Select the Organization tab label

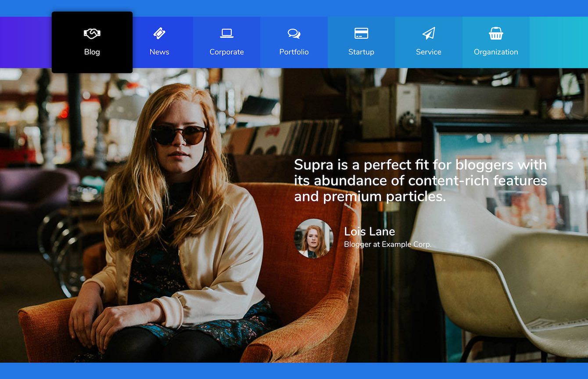pyautogui.click(x=496, y=52)
